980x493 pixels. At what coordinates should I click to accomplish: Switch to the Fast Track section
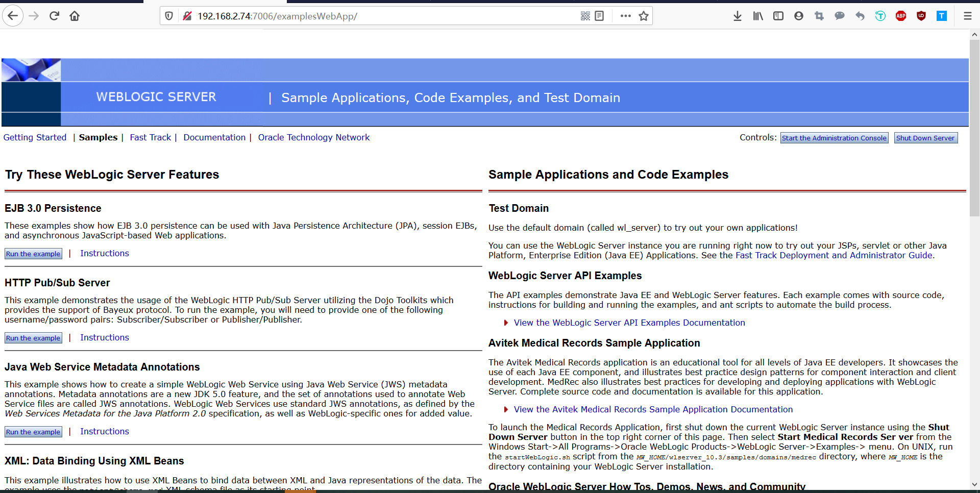[150, 137]
